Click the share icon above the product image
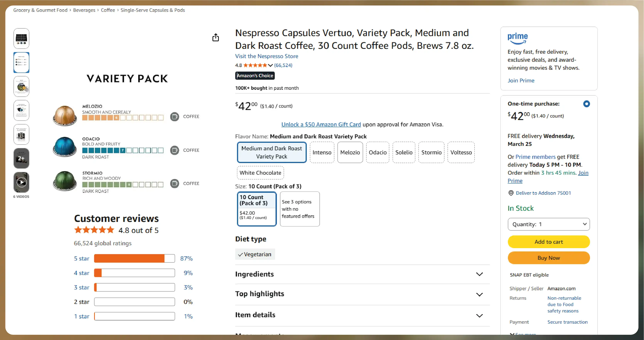Image resolution: width=644 pixels, height=340 pixels. (x=216, y=37)
